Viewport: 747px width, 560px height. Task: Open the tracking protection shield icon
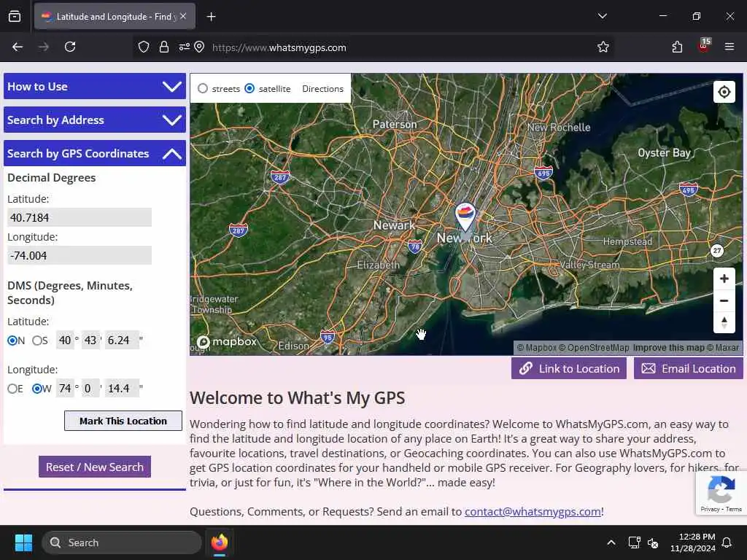(x=144, y=47)
